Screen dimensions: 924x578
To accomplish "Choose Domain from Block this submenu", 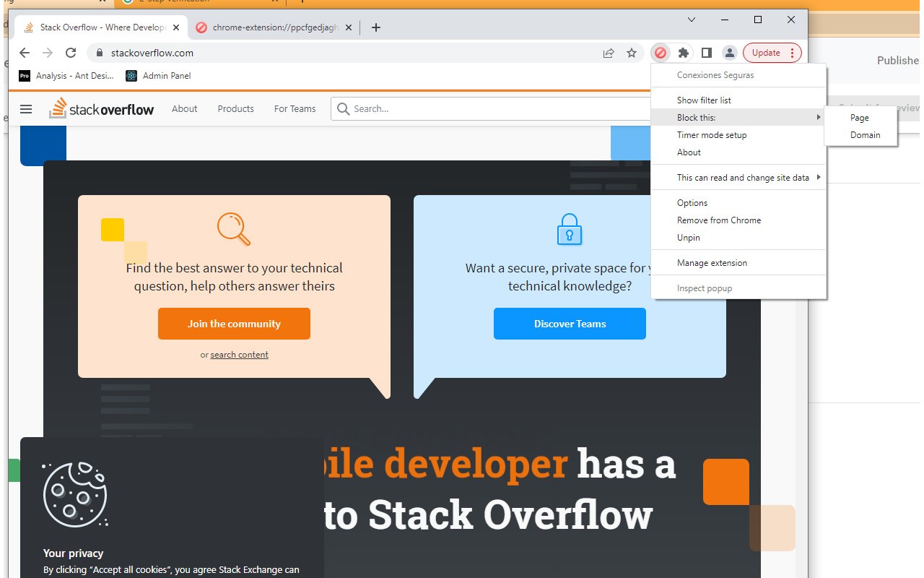I will tap(860, 135).
